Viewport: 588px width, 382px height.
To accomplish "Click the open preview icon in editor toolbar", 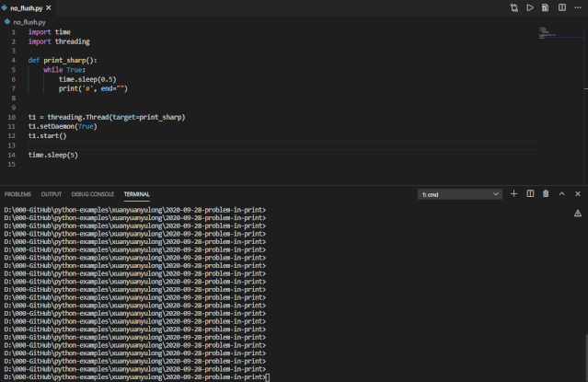I will pos(546,7).
